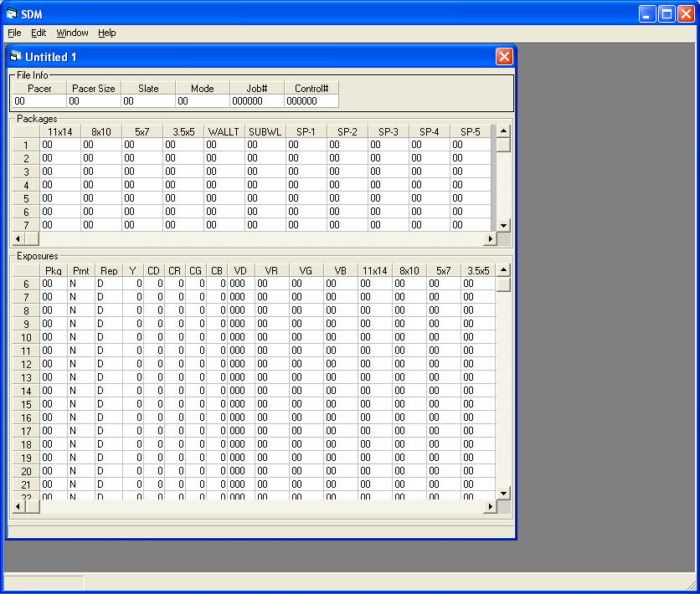Open the Window menu
The width and height of the screenshot is (700, 594).
(72, 33)
